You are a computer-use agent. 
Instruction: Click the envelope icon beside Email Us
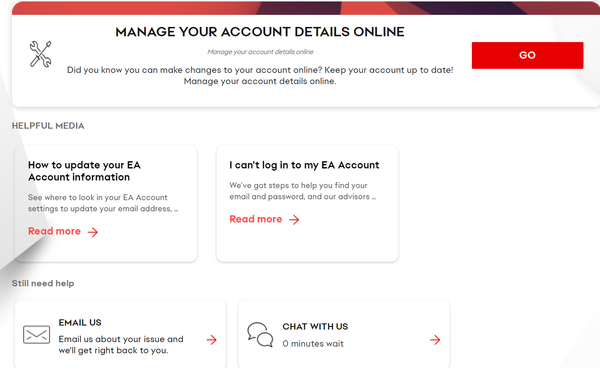point(36,335)
